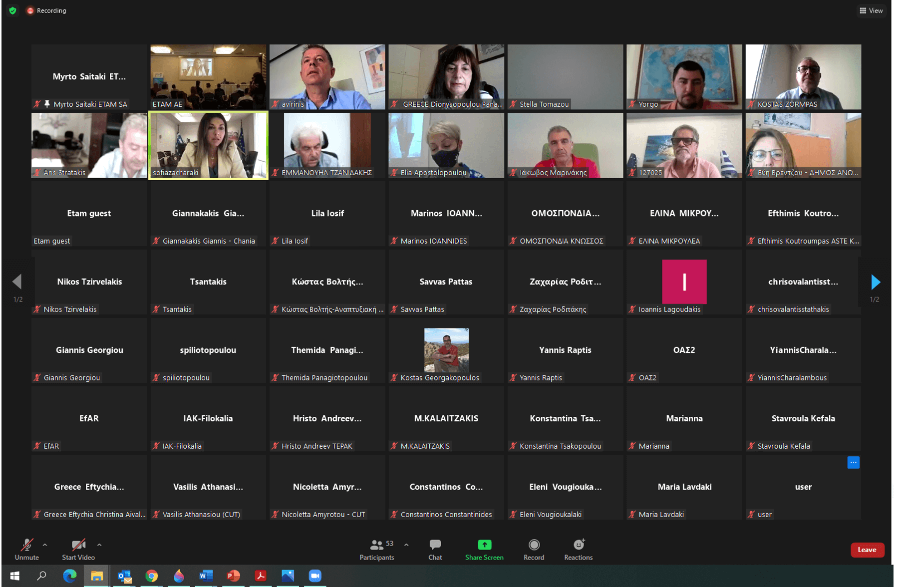Open File Explorer from taskbar
Viewport: 897px width, 588px height.
[97, 576]
